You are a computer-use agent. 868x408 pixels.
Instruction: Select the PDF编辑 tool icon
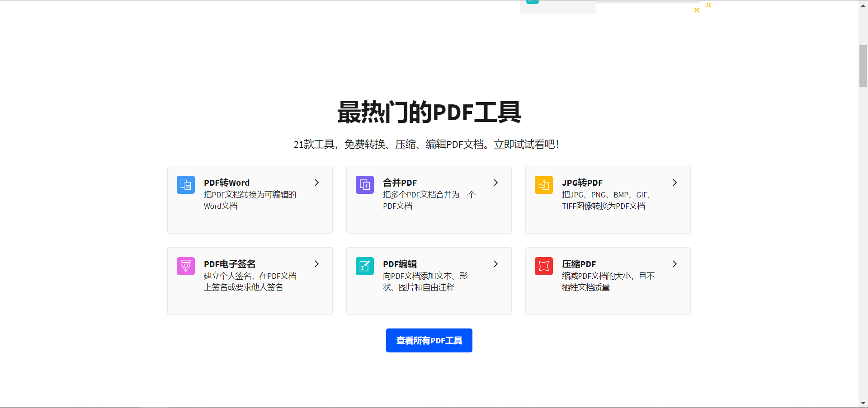(x=364, y=266)
